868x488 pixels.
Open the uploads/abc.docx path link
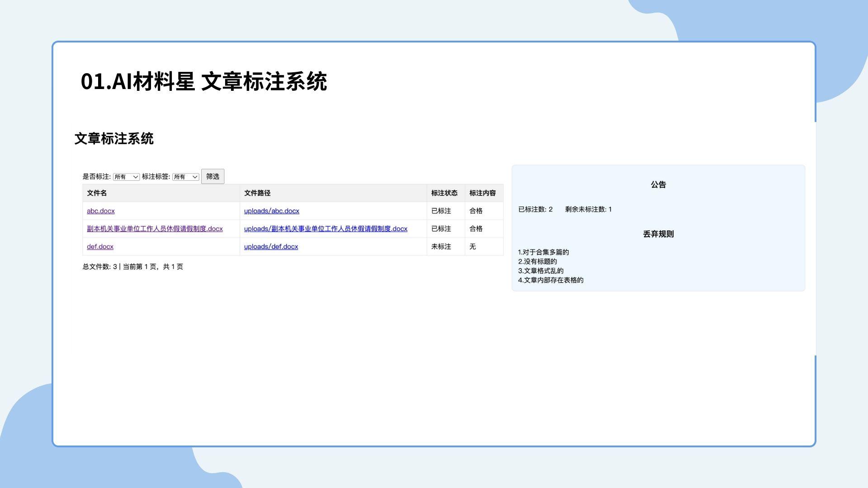pyautogui.click(x=272, y=211)
